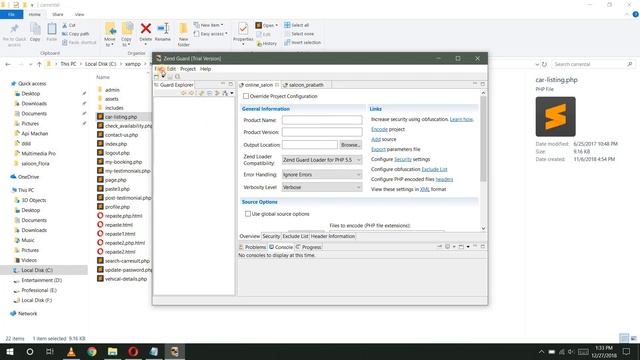Open the View ribbon tab in File Explorer
640x360 pixels.
(79, 14)
